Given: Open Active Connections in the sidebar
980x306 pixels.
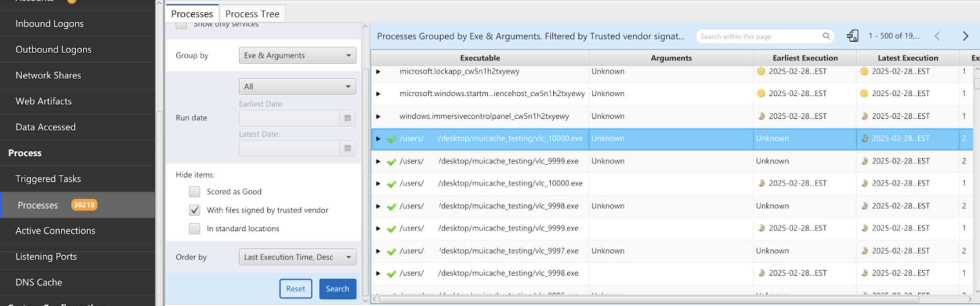Looking at the screenshot, I should (x=56, y=231).
